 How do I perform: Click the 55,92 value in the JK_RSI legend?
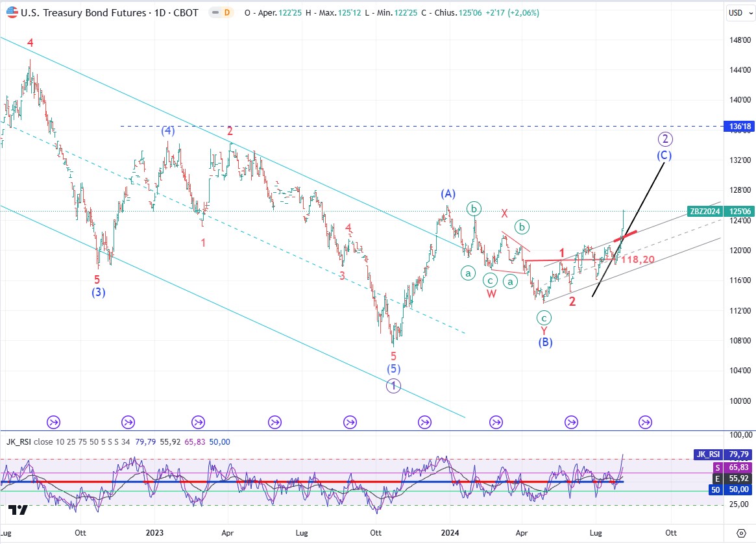(170, 442)
